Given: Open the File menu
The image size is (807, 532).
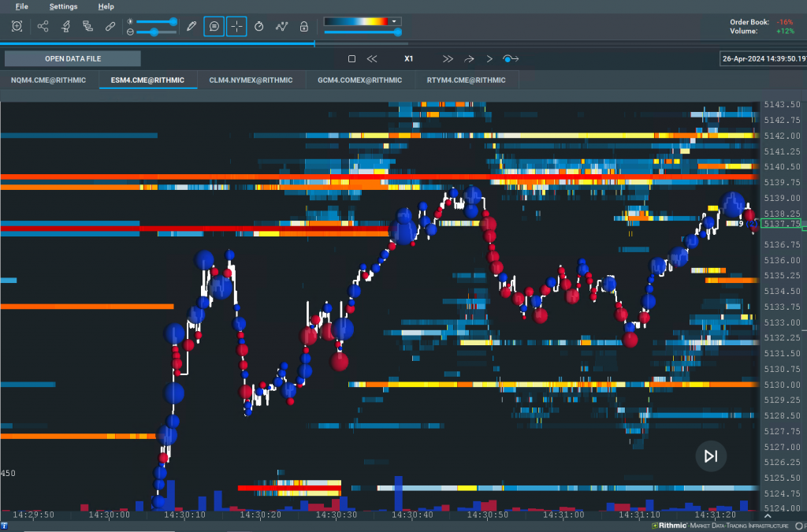Looking at the screenshot, I should (21, 6).
